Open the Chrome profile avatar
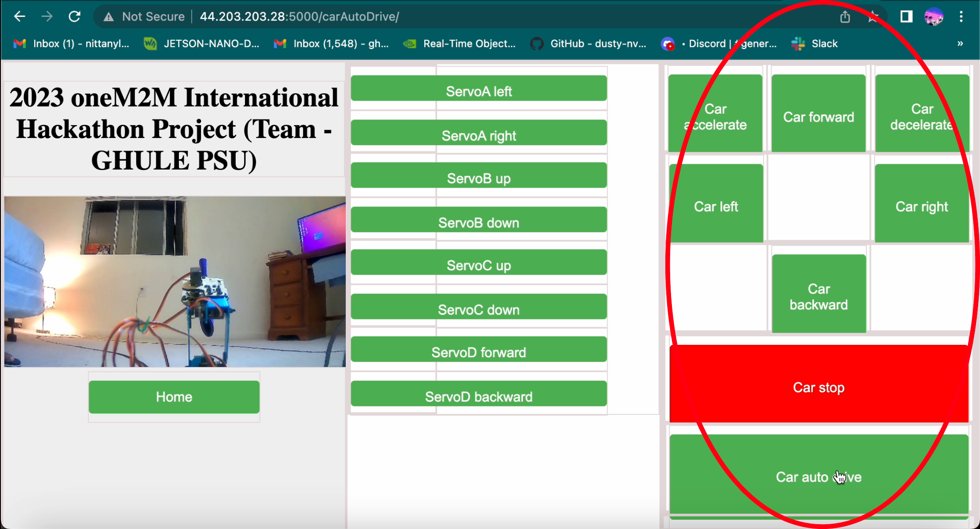980x529 pixels. point(933,17)
